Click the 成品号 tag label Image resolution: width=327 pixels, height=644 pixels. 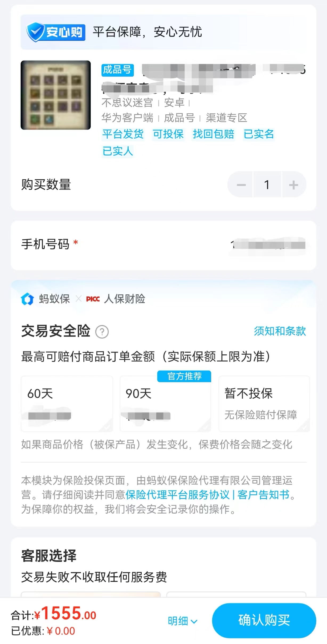[x=117, y=70]
